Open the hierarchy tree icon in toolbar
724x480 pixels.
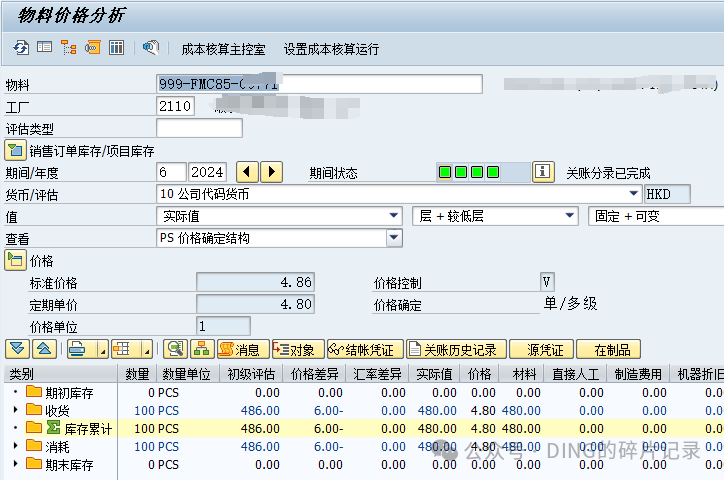coord(69,48)
